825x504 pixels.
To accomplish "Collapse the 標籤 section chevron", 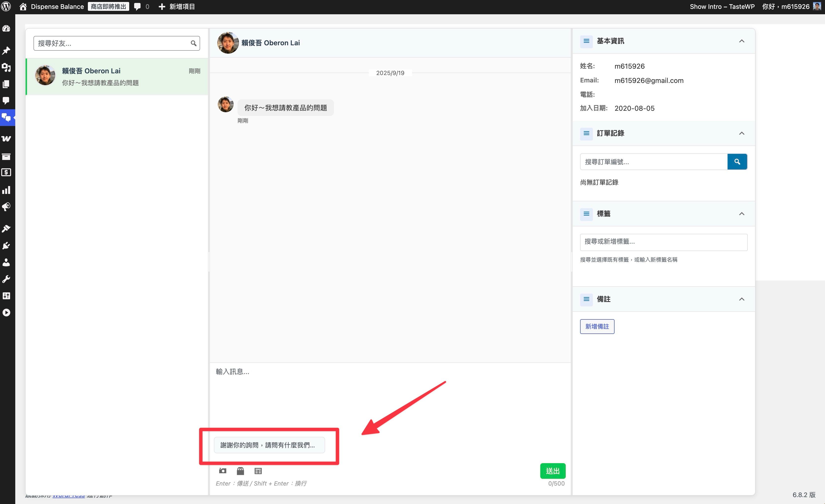I will click(x=742, y=214).
